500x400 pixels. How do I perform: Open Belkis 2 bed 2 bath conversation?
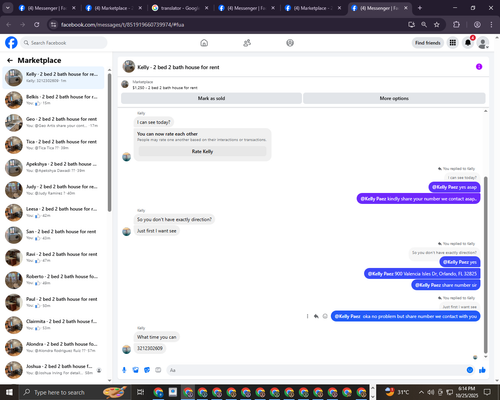tap(53, 100)
